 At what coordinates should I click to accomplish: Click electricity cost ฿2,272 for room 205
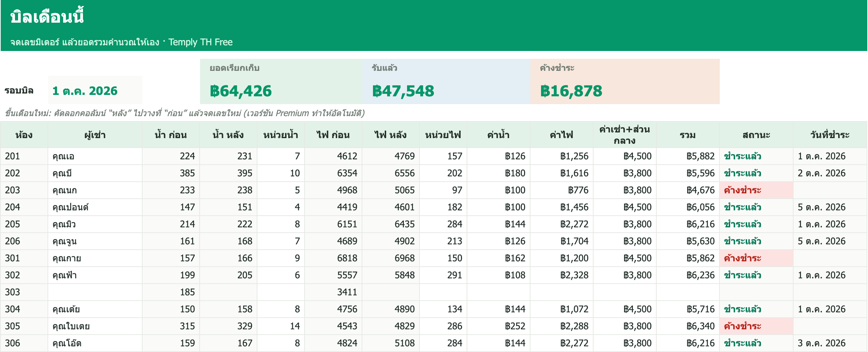click(562, 224)
